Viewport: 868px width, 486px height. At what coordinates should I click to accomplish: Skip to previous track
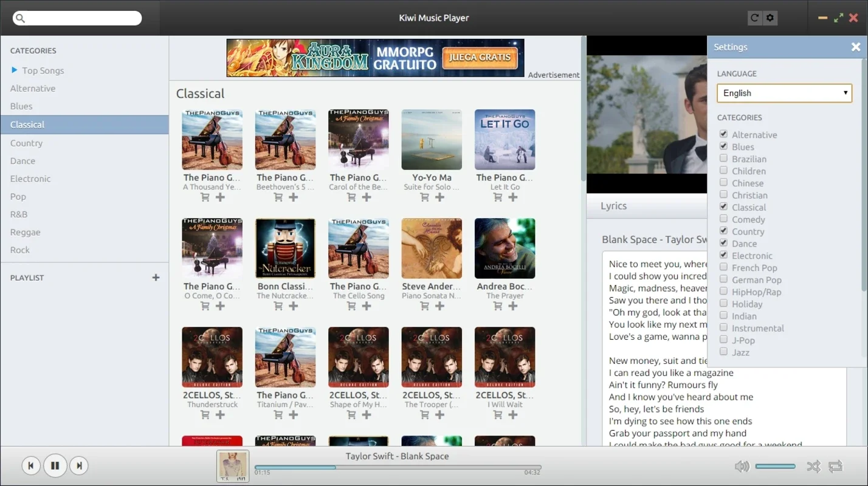pyautogui.click(x=30, y=466)
